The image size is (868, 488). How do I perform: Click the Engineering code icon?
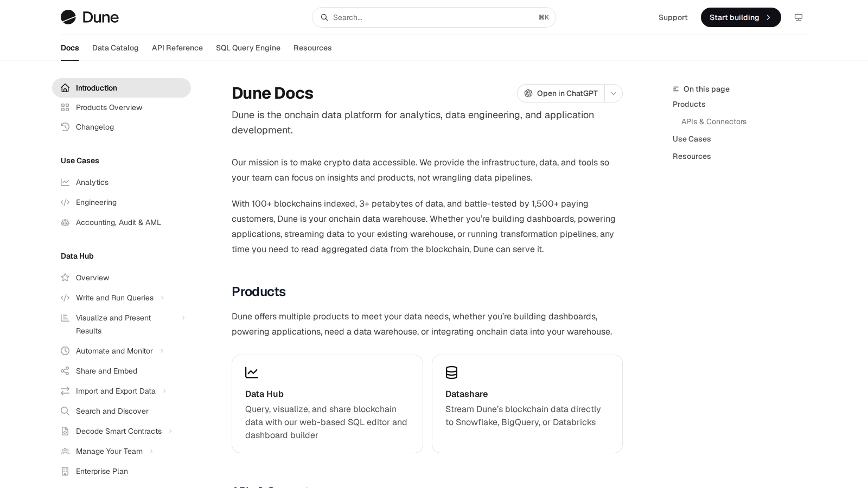[65, 202]
